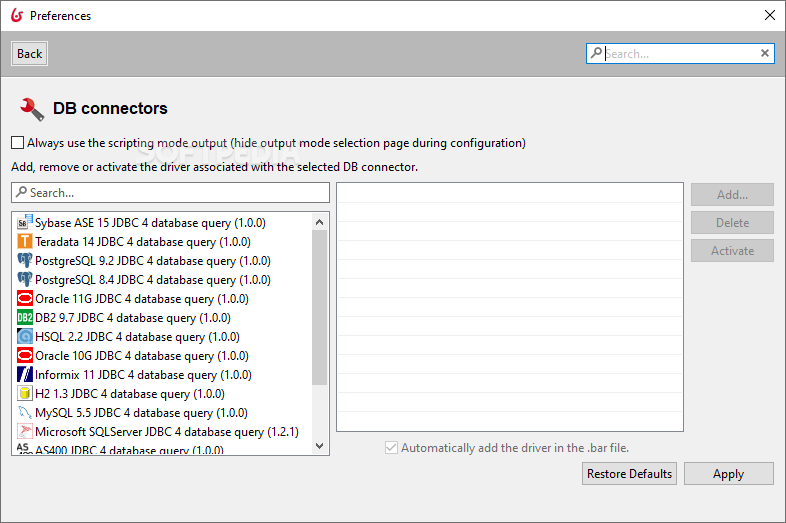Click the Oracle 11G red icon
This screenshot has width=786, height=523.
(x=25, y=298)
